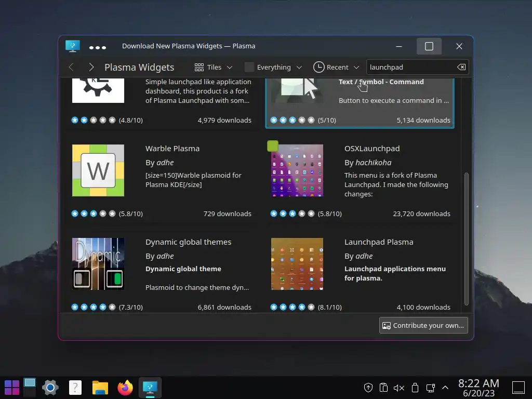Image resolution: width=532 pixels, height=399 pixels.
Task: Open the Dynamic global themes thumbnail
Action: coord(98,264)
